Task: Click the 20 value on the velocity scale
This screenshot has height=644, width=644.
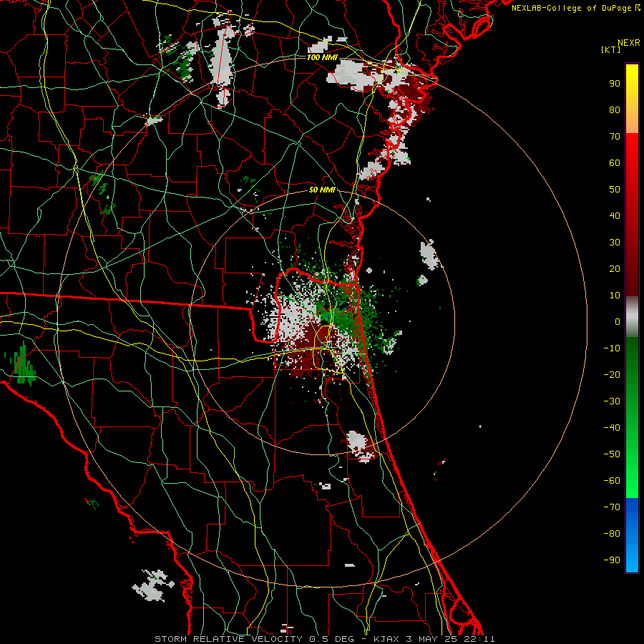Action: coord(615,269)
